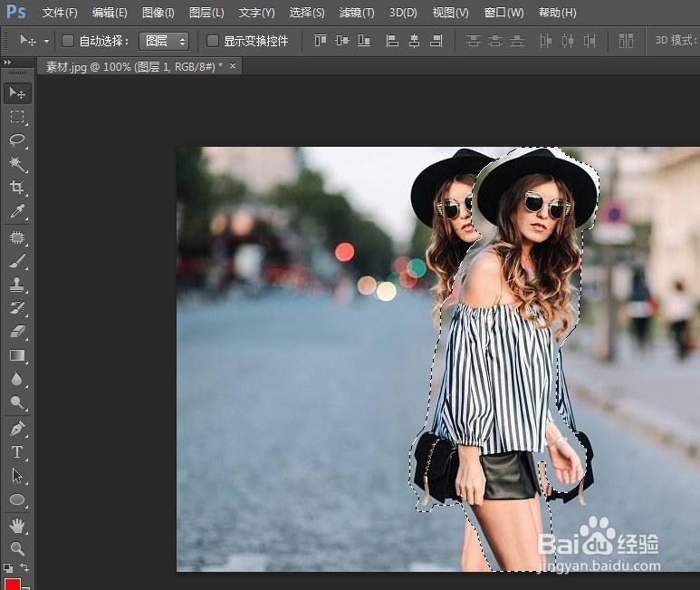Enable the 显示变换控件 checkbox
Image resolution: width=700 pixels, height=590 pixels.
[213, 41]
